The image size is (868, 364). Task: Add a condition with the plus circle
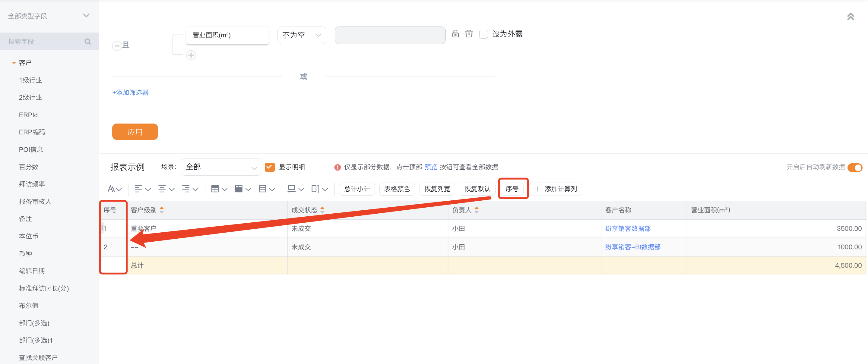point(191,55)
